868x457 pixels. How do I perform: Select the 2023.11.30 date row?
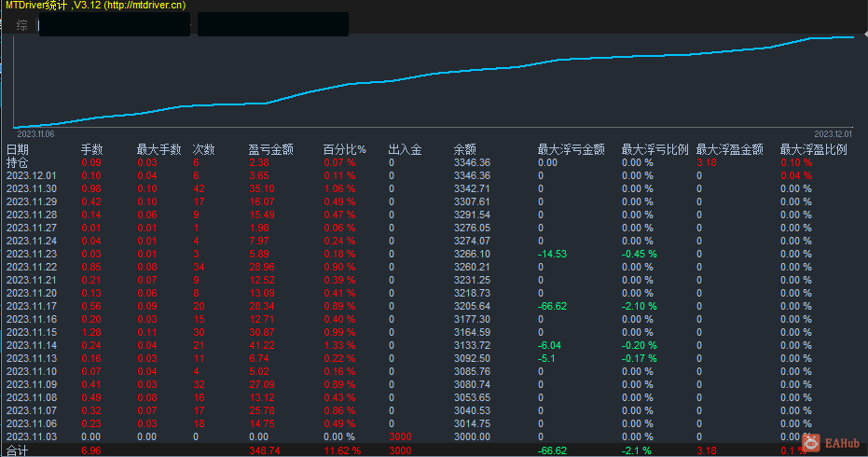point(32,189)
